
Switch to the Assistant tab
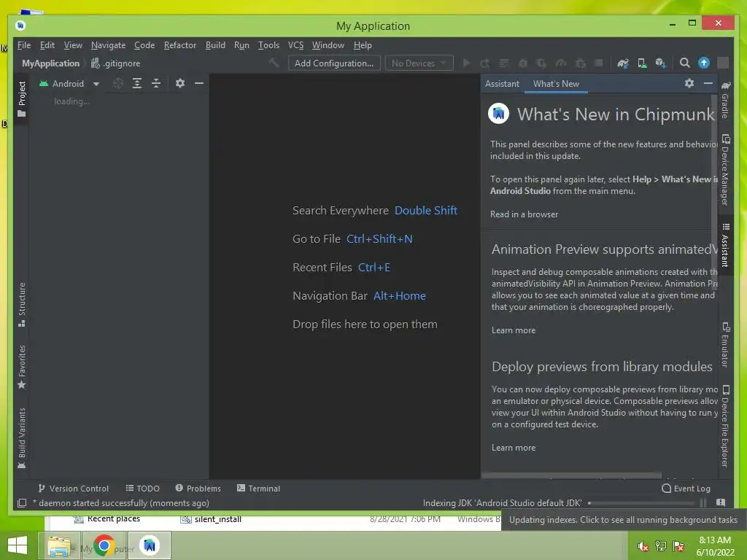tap(502, 84)
